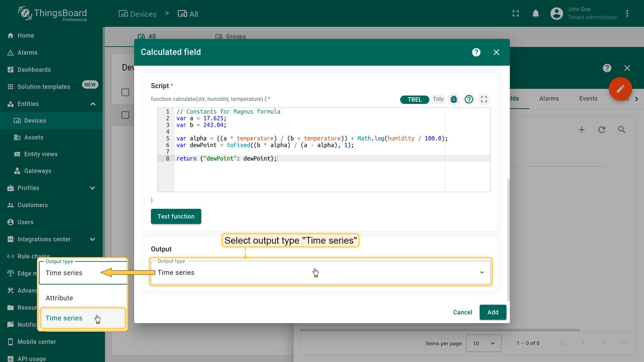Open Items per page dropdown

click(x=483, y=343)
